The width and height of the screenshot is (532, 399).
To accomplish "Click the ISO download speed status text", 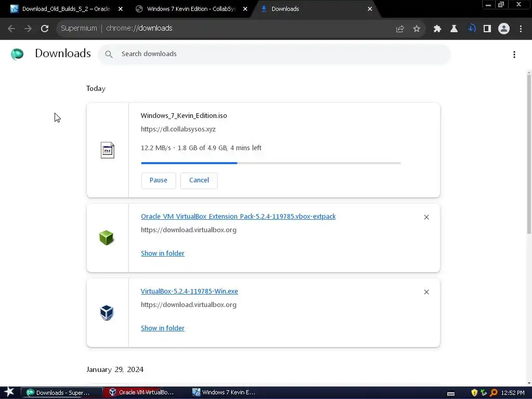I will (x=201, y=148).
